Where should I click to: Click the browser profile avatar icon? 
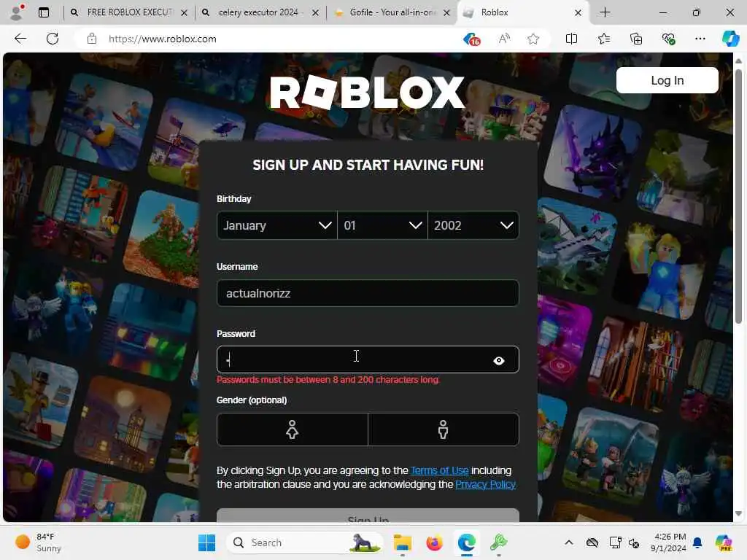click(17, 12)
